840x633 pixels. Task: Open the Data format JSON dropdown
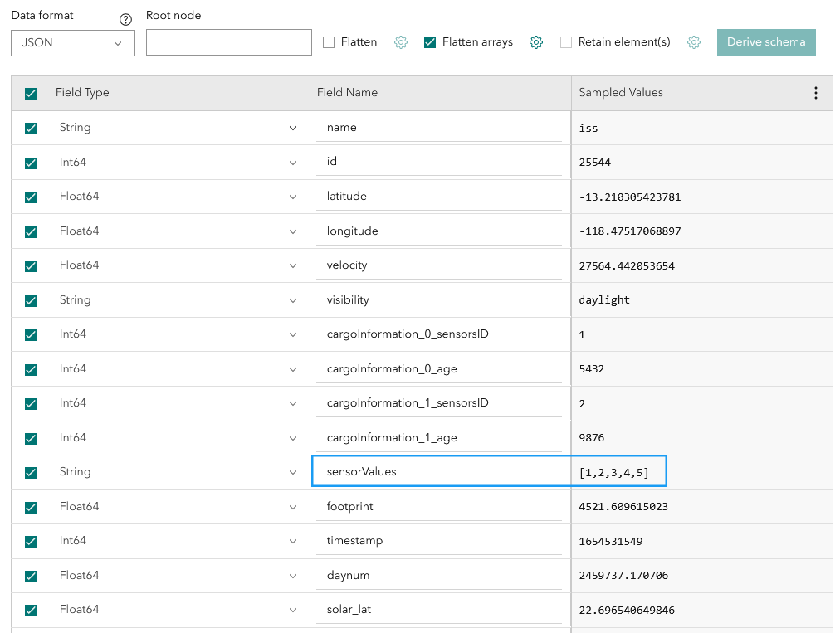pyautogui.click(x=73, y=43)
